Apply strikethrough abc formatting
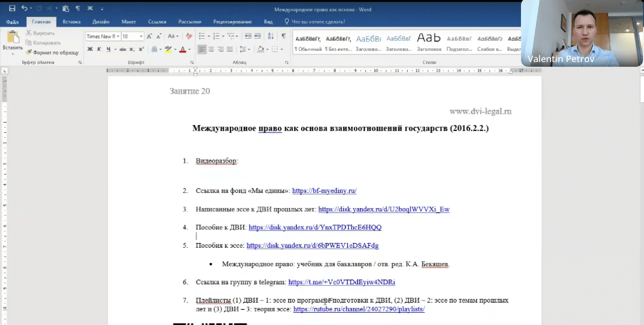Viewport: 644px width, 325px height. (x=123, y=49)
